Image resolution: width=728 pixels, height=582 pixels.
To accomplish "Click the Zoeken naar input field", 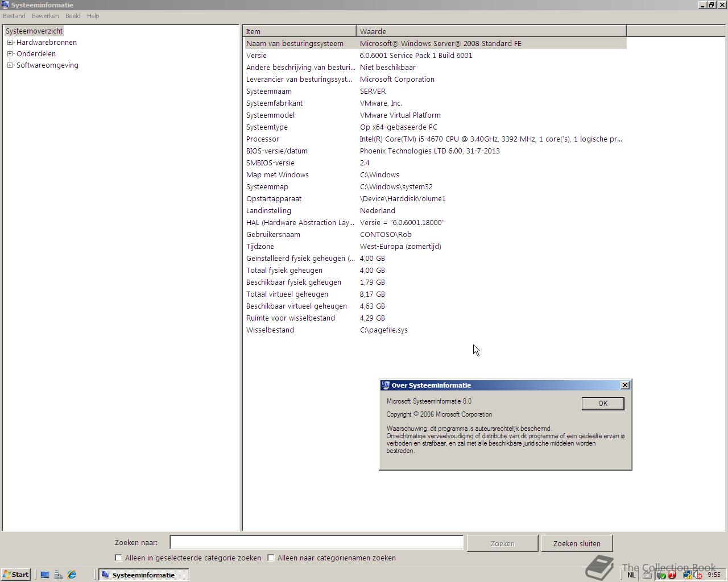I will tap(317, 543).
